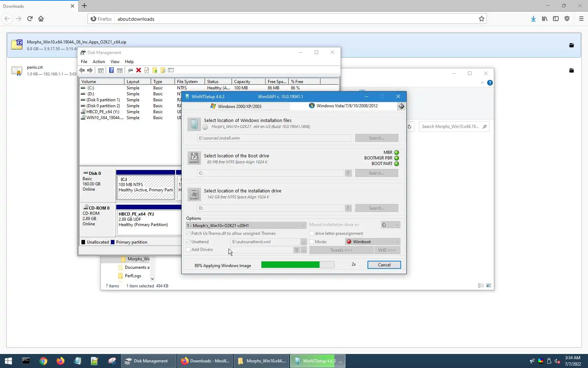Open the Help menu in Disk Management
Viewport: 588px width, 368px height.
(x=129, y=62)
